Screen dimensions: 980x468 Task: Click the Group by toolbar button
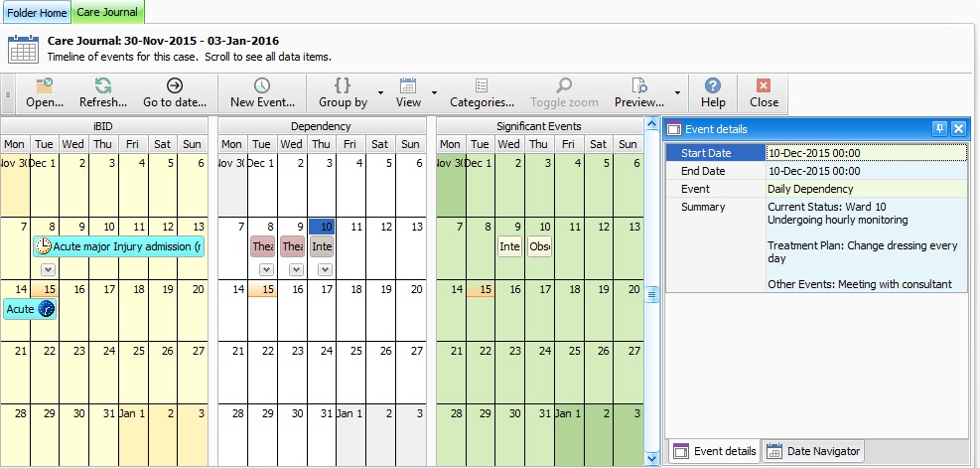(343, 93)
